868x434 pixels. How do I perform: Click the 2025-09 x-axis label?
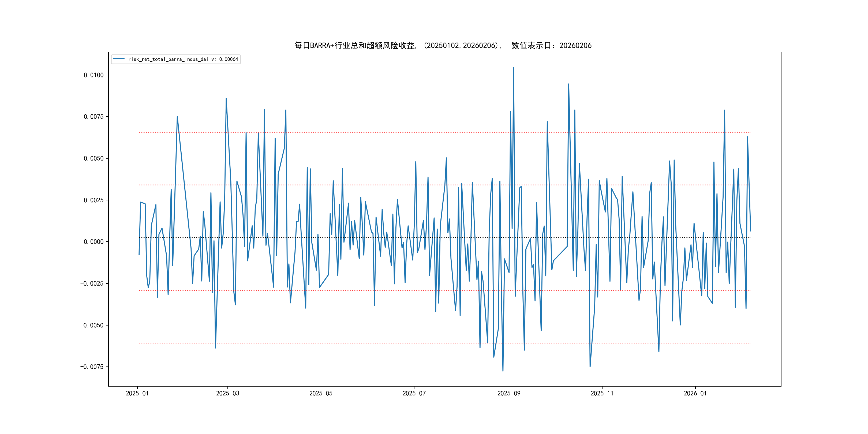509,393
